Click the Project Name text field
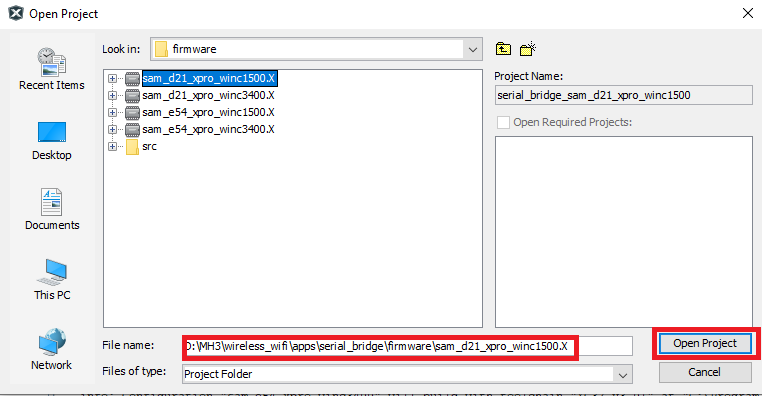 pyautogui.click(x=623, y=95)
